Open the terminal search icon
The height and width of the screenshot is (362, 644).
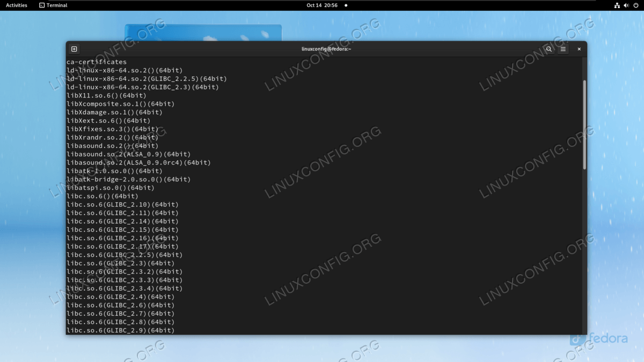pyautogui.click(x=548, y=49)
